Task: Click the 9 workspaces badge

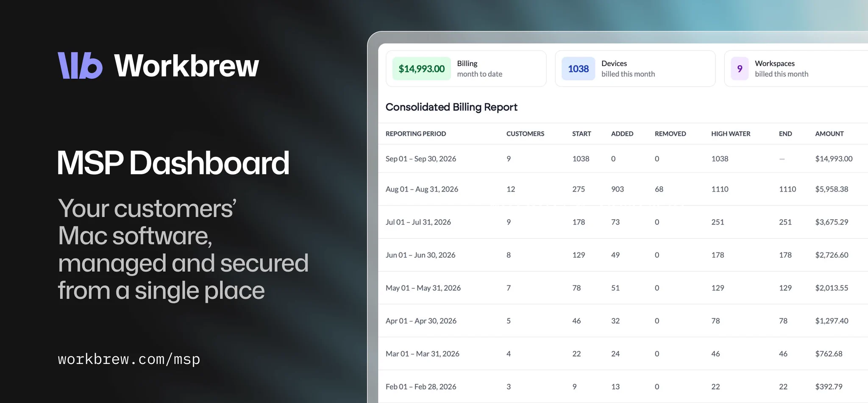Action: click(740, 69)
